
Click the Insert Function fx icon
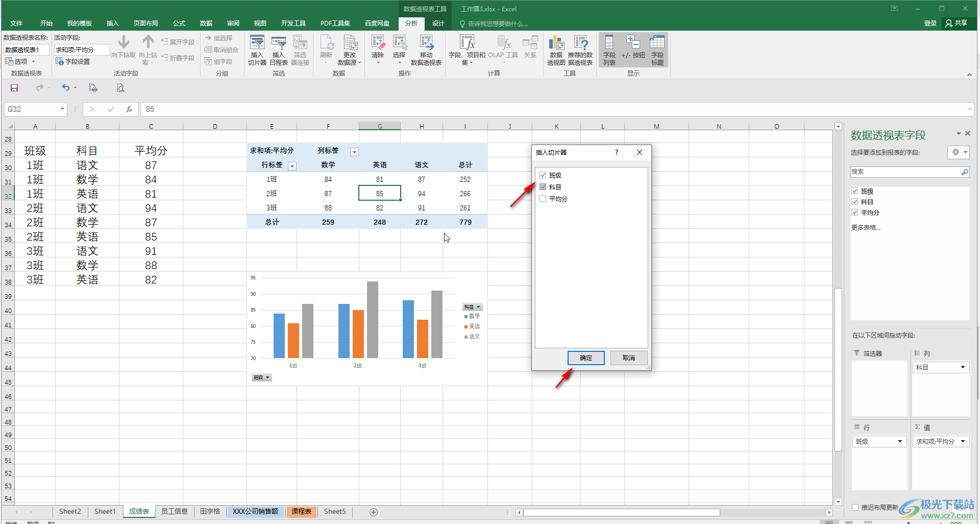click(x=129, y=109)
